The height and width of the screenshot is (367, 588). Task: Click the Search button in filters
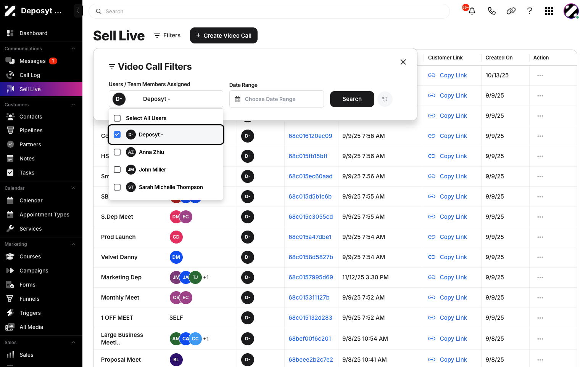pos(352,99)
